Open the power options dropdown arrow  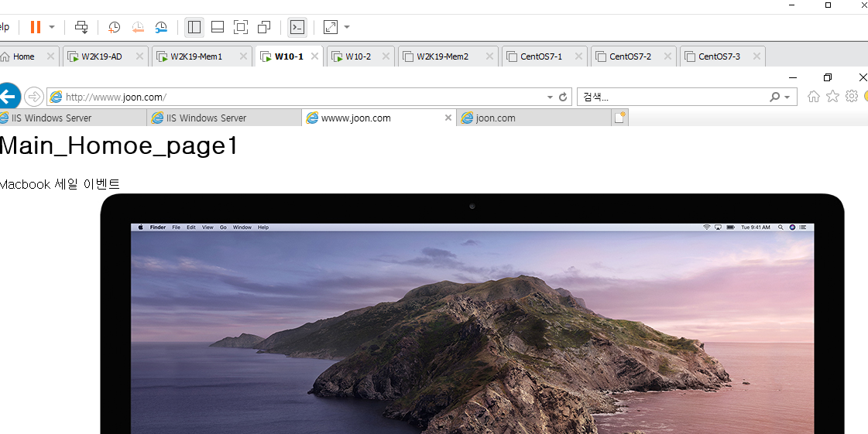[52, 27]
